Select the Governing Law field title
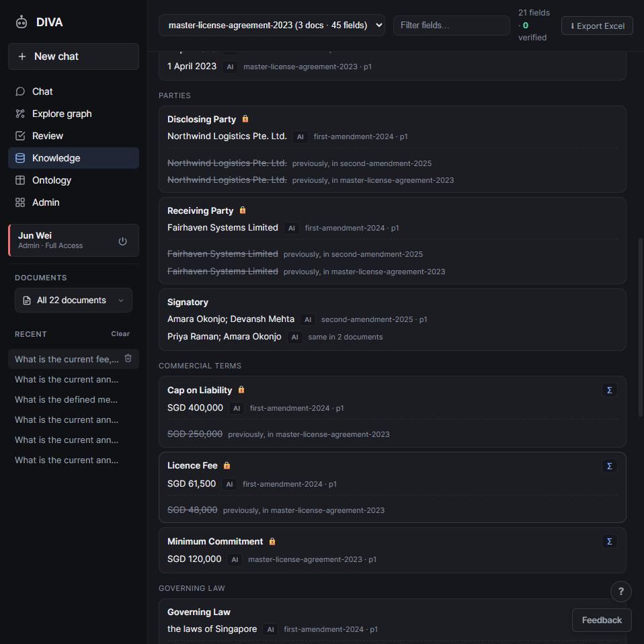This screenshot has width=644, height=644. [x=199, y=612]
